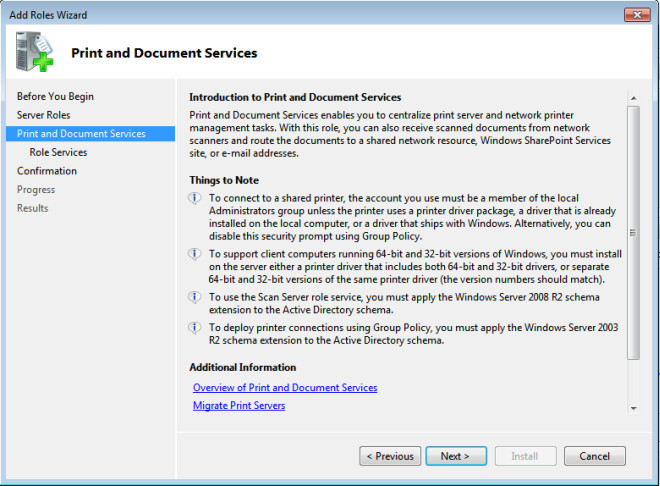
Task: Click info icon beside shared printer note
Action: 194,198
